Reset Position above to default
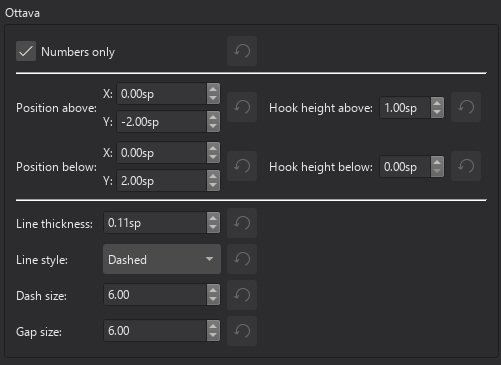501x365 pixels. [242, 107]
